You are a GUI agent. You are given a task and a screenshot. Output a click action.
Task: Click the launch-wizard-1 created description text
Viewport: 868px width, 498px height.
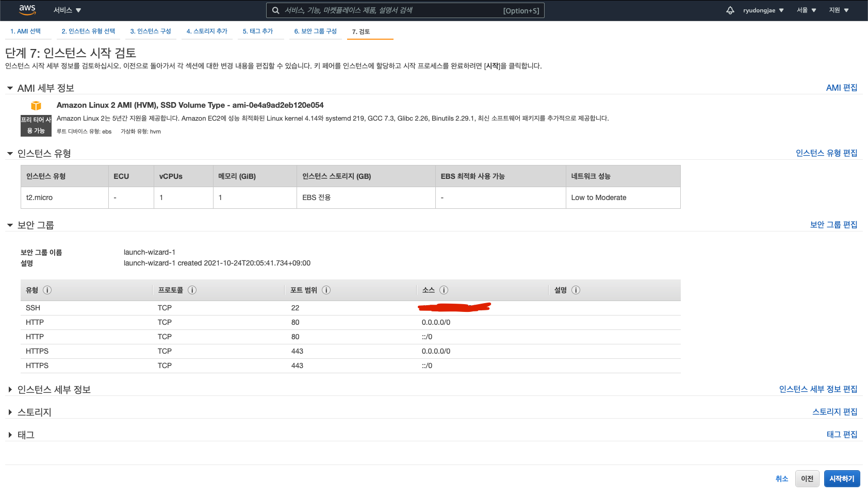tap(217, 263)
